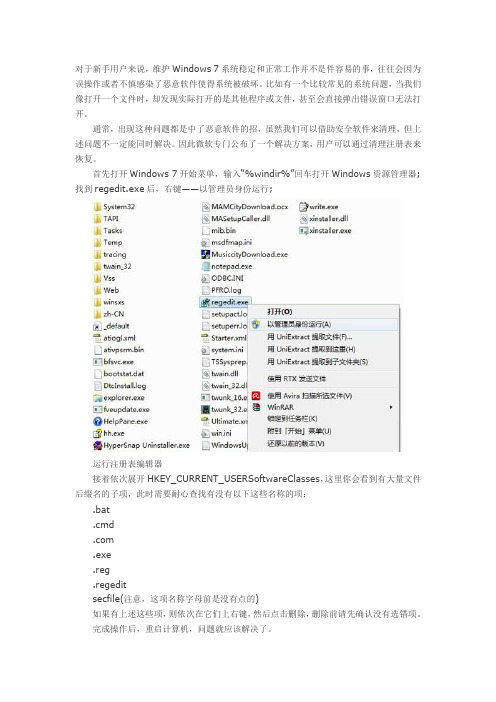Image resolution: width=496 pixels, height=702 pixels.
Task: Select the bootstat.dat file
Action: click(x=119, y=374)
